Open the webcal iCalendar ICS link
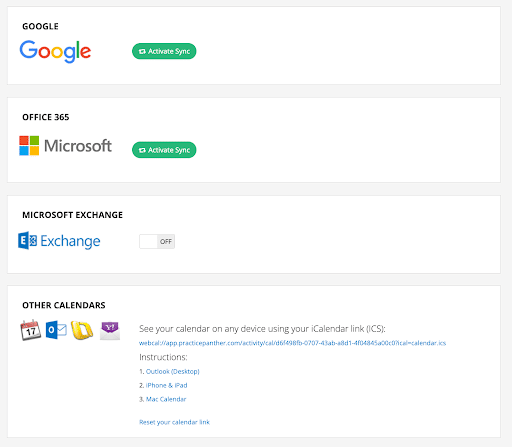Image resolution: width=512 pixels, height=447 pixels. (x=292, y=343)
